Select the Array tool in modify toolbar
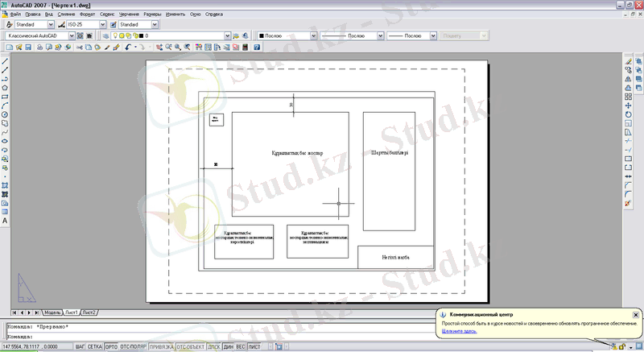The width and height of the screenshot is (644, 352). (x=628, y=97)
